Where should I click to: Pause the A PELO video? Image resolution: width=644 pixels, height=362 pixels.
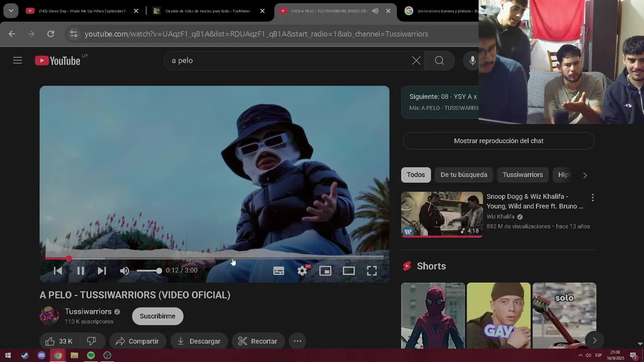(80, 270)
